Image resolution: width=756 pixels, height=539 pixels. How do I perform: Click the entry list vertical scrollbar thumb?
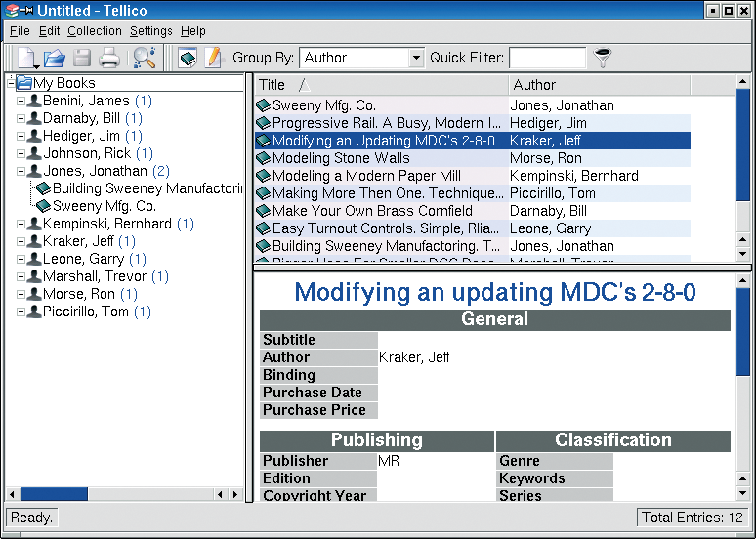[743, 145]
